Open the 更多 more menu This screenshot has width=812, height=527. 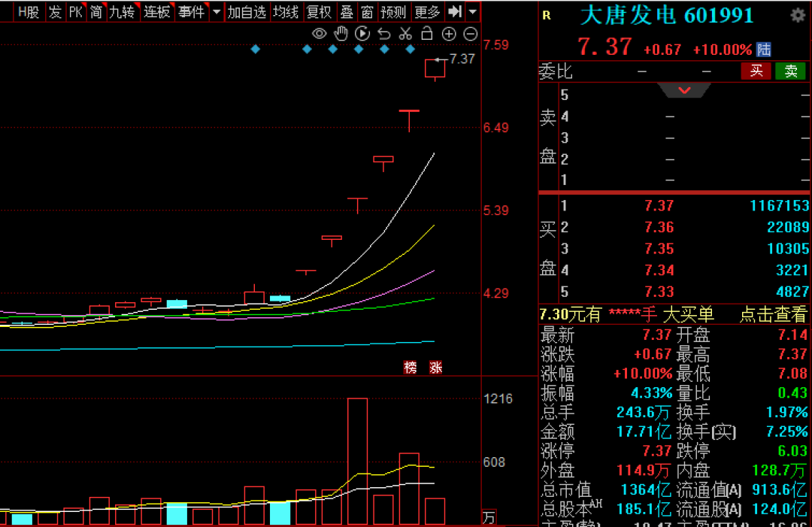click(427, 11)
